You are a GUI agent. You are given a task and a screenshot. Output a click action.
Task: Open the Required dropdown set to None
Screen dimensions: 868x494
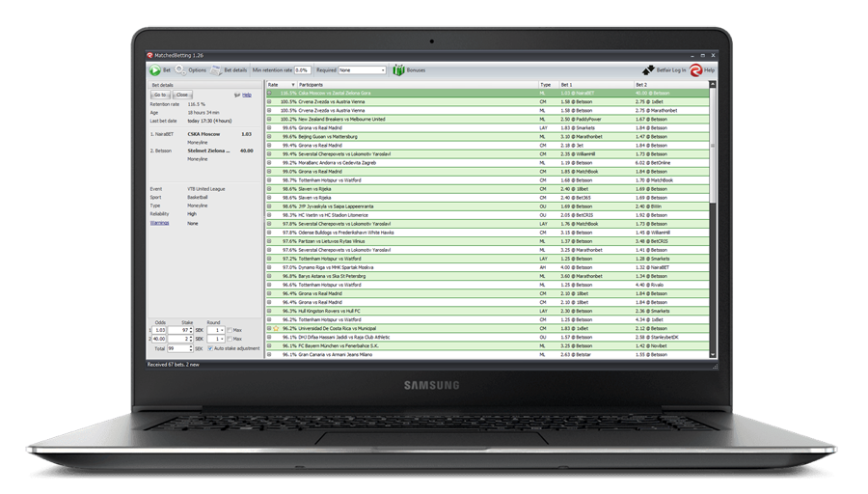(x=362, y=70)
